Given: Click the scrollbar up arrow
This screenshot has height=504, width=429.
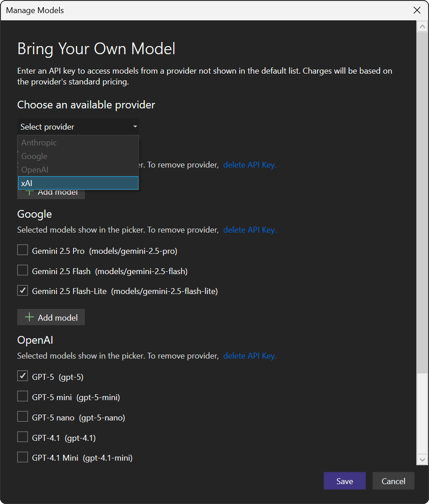Looking at the screenshot, I should pos(422,27).
